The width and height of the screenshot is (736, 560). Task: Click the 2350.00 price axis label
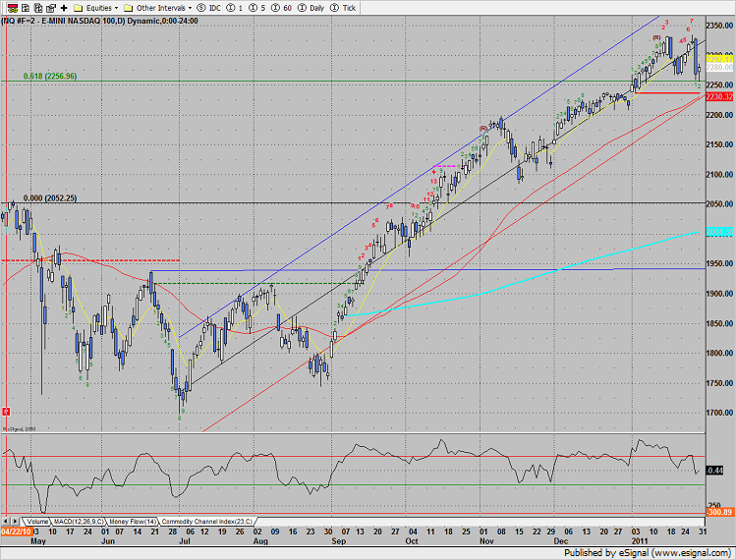(x=719, y=26)
